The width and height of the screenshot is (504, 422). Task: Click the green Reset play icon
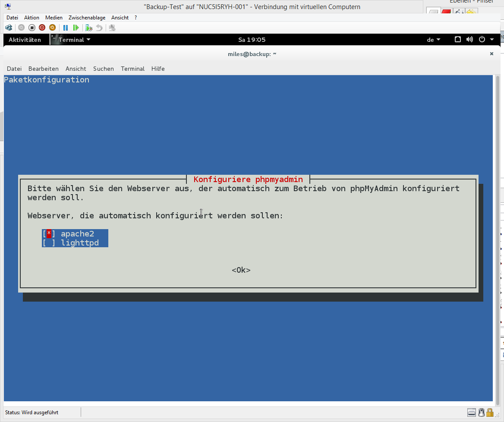76,28
